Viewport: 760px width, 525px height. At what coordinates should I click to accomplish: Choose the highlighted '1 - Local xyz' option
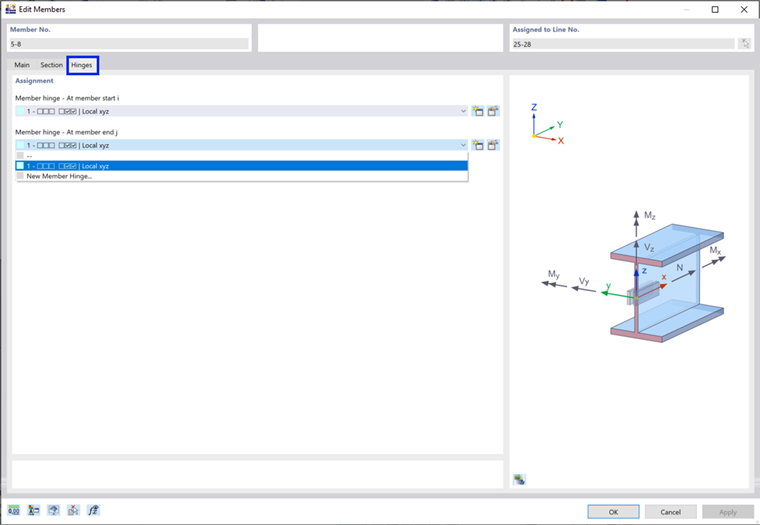point(241,166)
